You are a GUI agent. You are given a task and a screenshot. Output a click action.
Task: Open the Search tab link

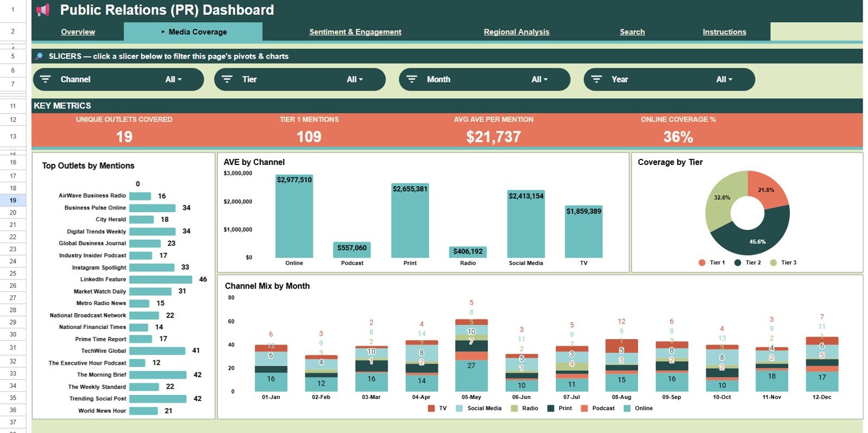[x=633, y=32]
